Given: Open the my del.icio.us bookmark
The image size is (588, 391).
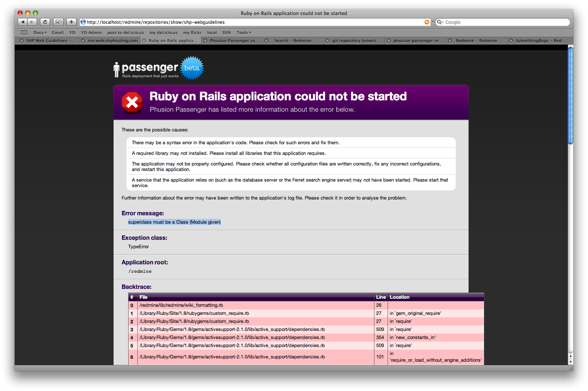Looking at the screenshot, I should coord(163,32).
